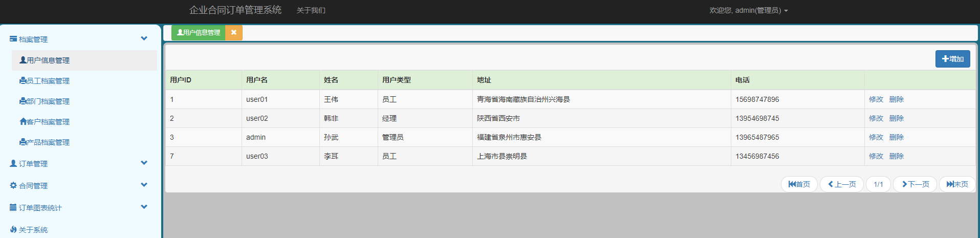Click 修改 for the admin row
This screenshot has width=980, height=238.
click(876, 137)
